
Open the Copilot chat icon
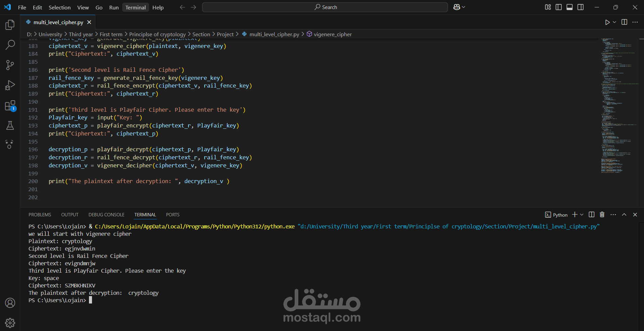click(457, 7)
